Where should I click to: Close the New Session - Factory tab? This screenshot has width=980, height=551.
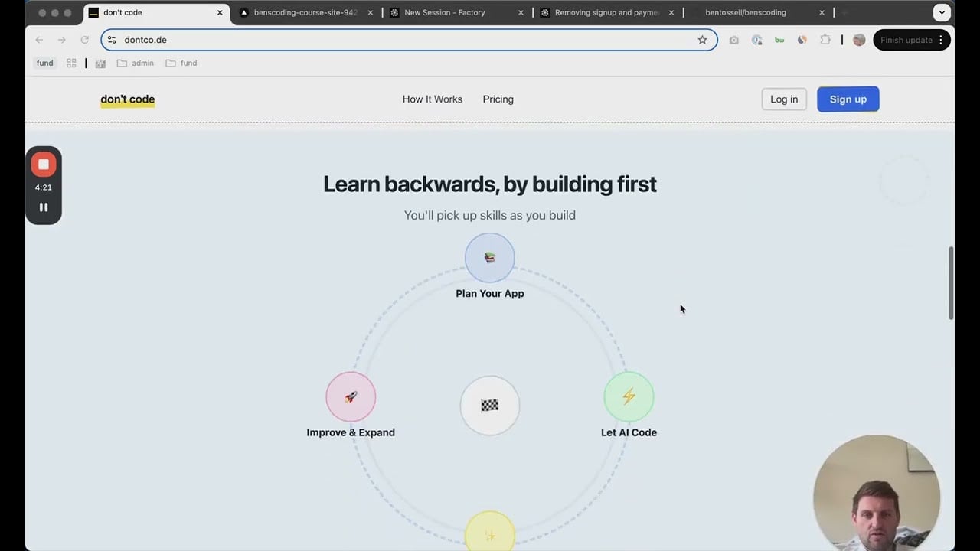point(521,12)
